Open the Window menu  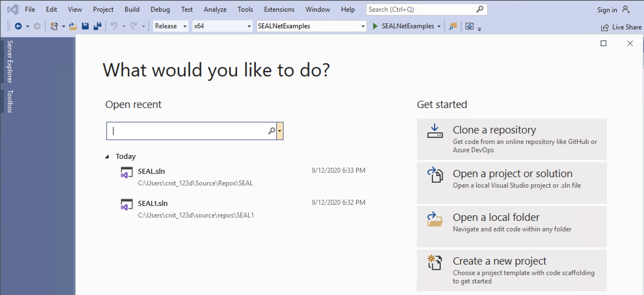(x=318, y=9)
